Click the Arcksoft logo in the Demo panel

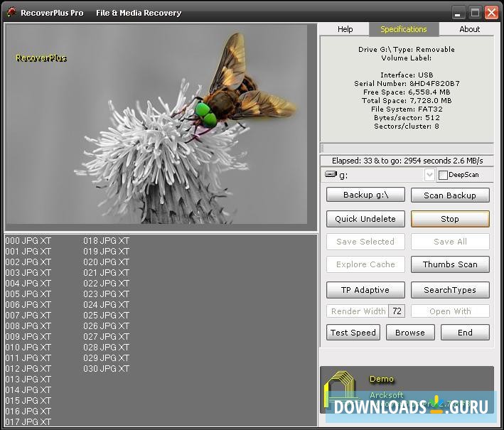[x=341, y=389]
